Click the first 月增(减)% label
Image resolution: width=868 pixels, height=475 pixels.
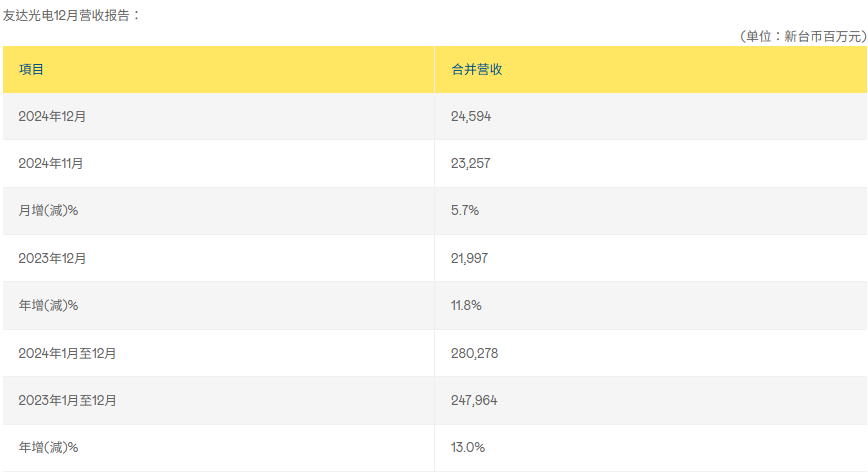pyautogui.click(x=48, y=210)
